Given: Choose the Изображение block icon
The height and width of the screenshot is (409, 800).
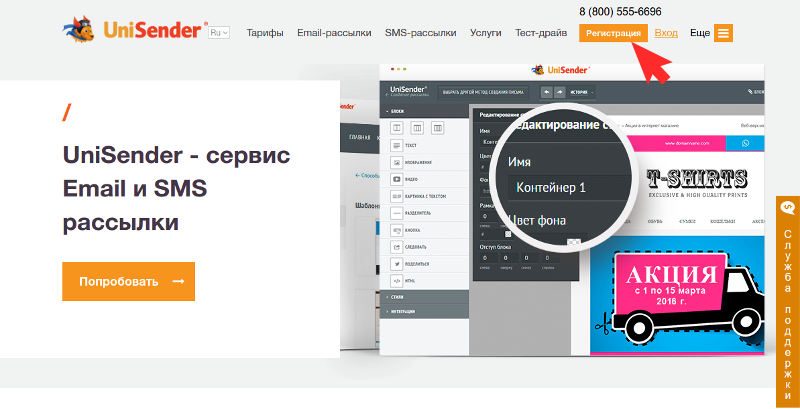Looking at the screenshot, I should click(396, 162).
